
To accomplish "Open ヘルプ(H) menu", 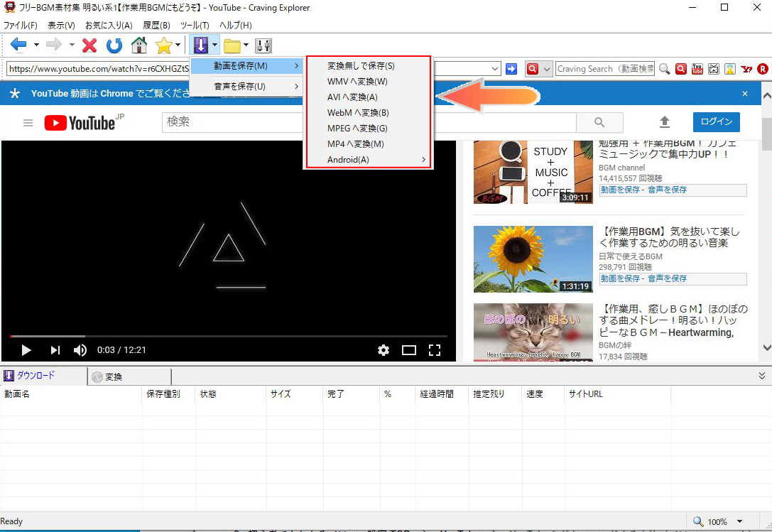I will [x=235, y=25].
